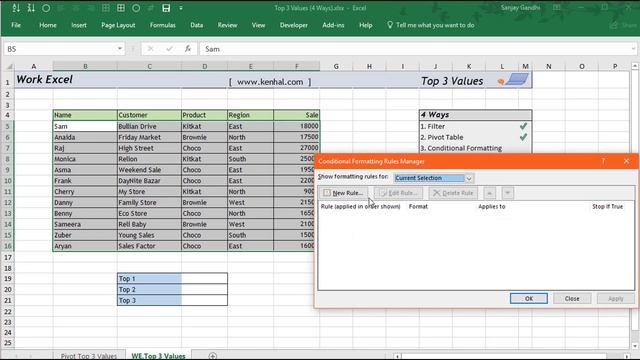Open the File menu
The image size is (640, 360).
(16, 25)
